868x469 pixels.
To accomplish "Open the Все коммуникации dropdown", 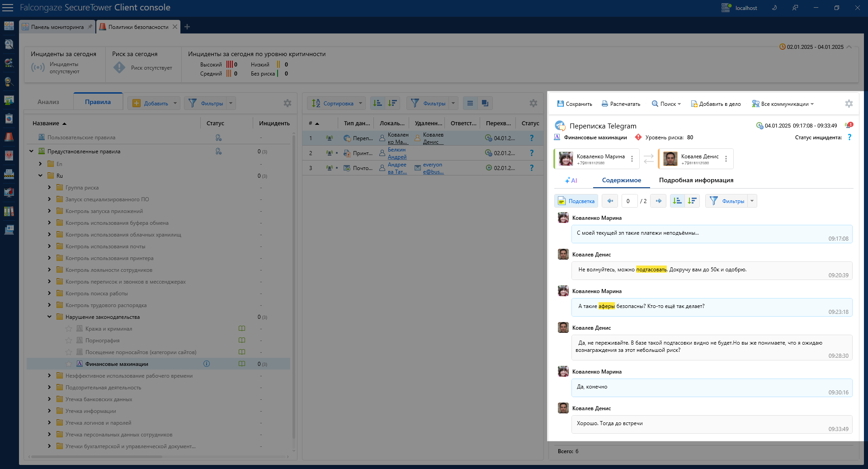I will tap(783, 104).
